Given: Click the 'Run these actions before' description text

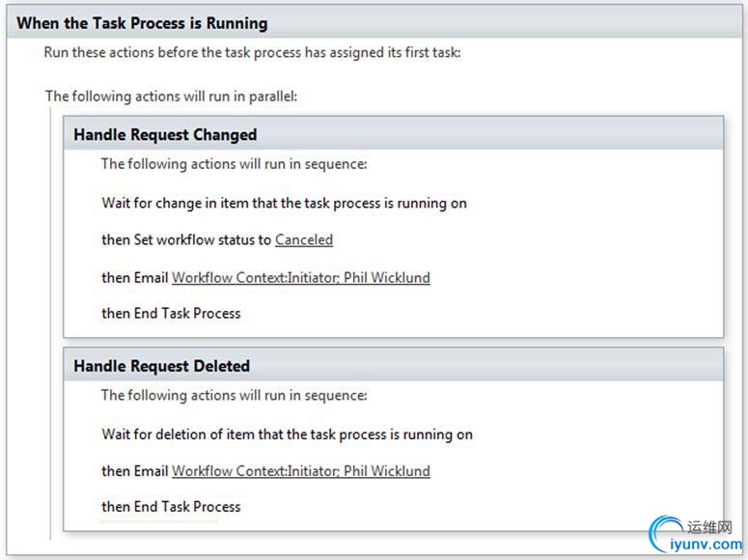Looking at the screenshot, I should pos(252,51).
